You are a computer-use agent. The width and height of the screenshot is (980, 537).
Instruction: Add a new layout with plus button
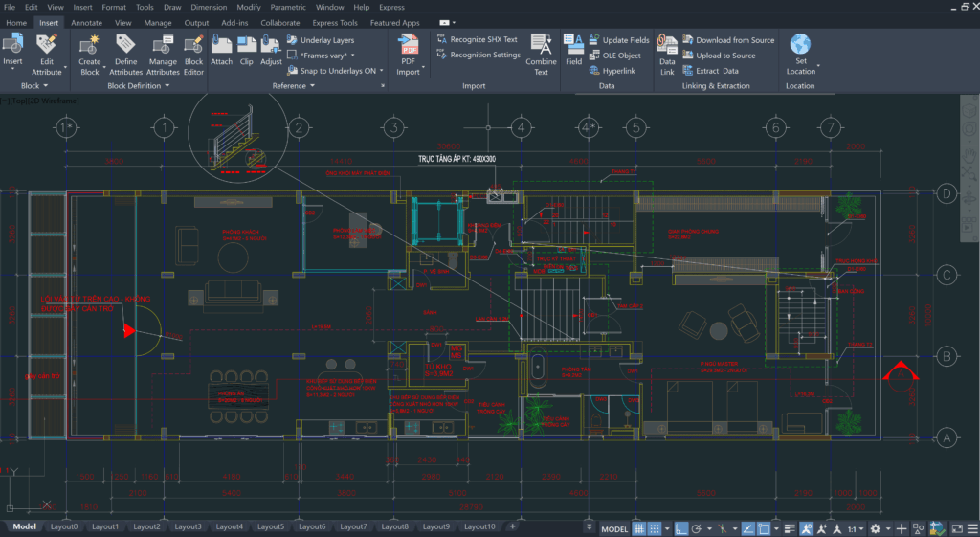tap(512, 526)
